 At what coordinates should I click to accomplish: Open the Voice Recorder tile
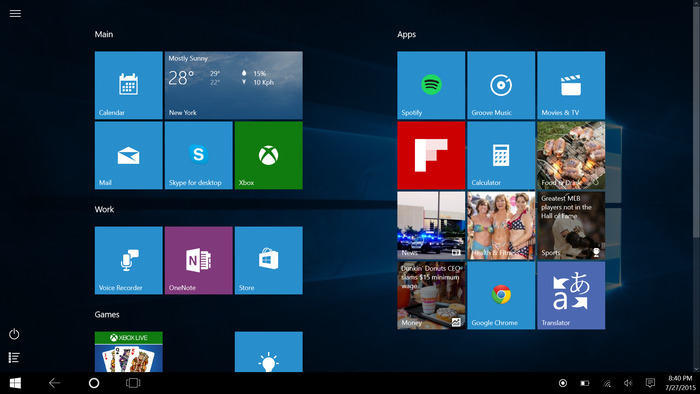point(129,260)
